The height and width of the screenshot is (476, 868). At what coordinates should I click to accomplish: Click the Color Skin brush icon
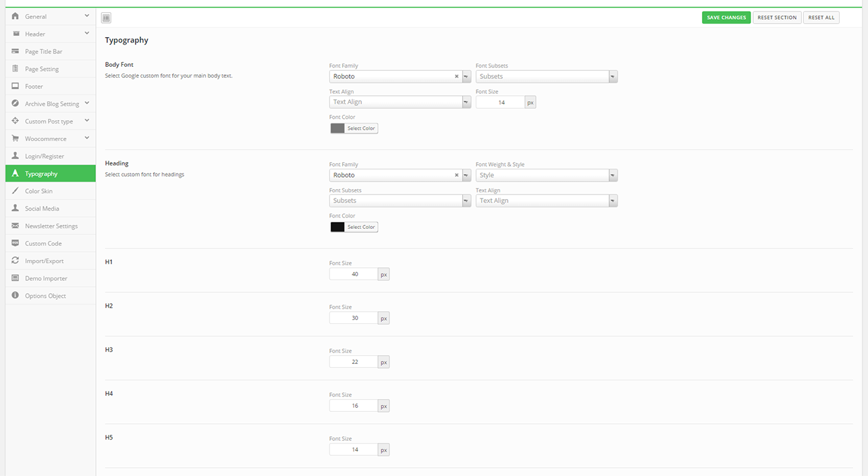pyautogui.click(x=15, y=190)
